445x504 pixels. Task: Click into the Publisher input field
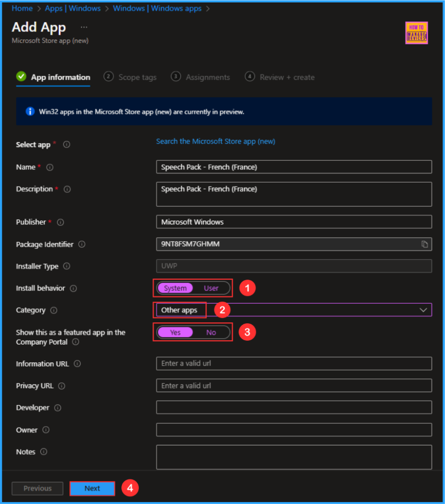click(x=294, y=222)
